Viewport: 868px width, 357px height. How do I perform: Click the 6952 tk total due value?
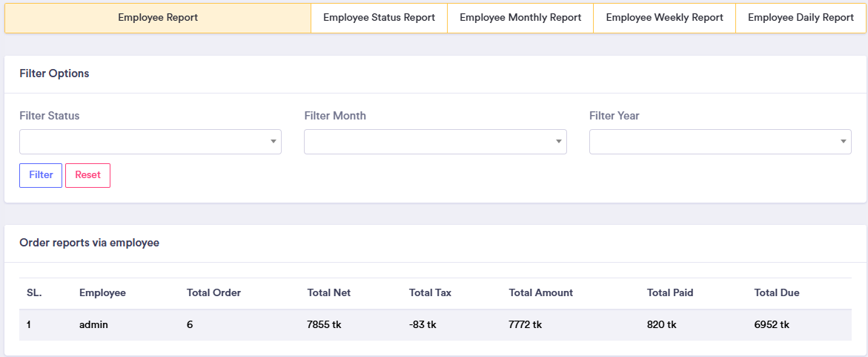click(x=772, y=325)
